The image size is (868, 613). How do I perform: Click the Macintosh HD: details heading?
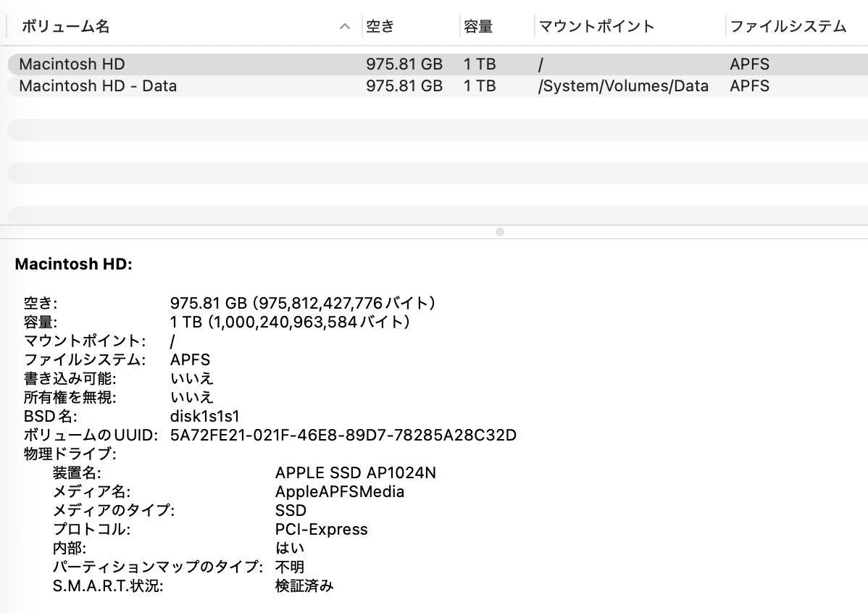74,264
